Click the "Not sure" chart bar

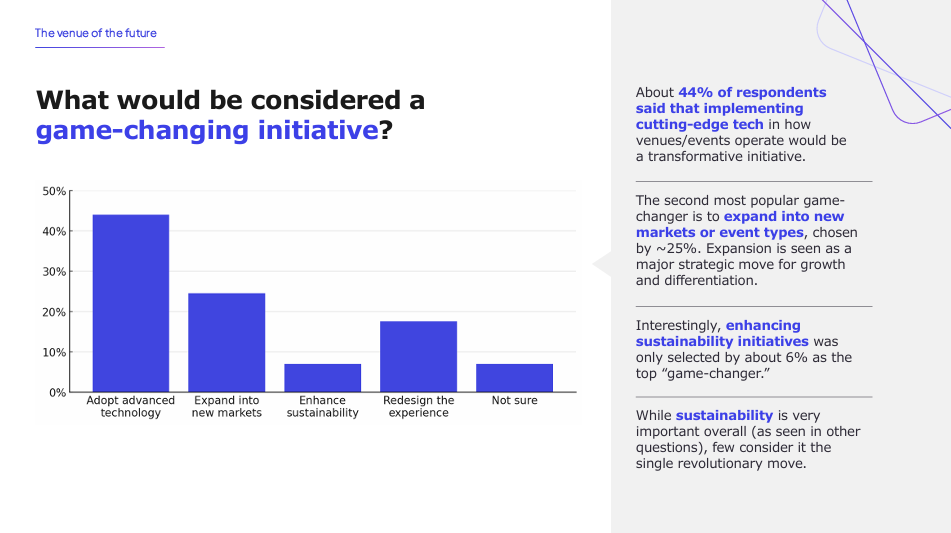tap(514, 377)
